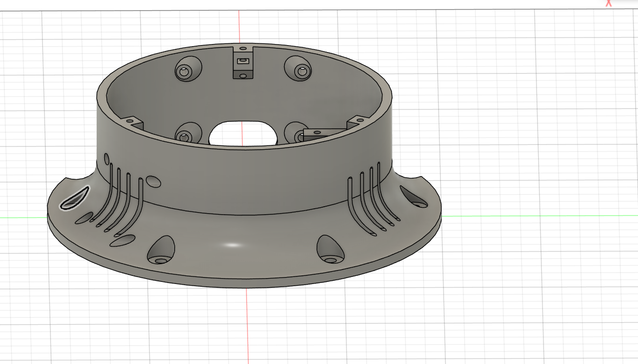Select the large oval cutout in back wall
This screenshot has width=638, height=364.
(x=243, y=133)
